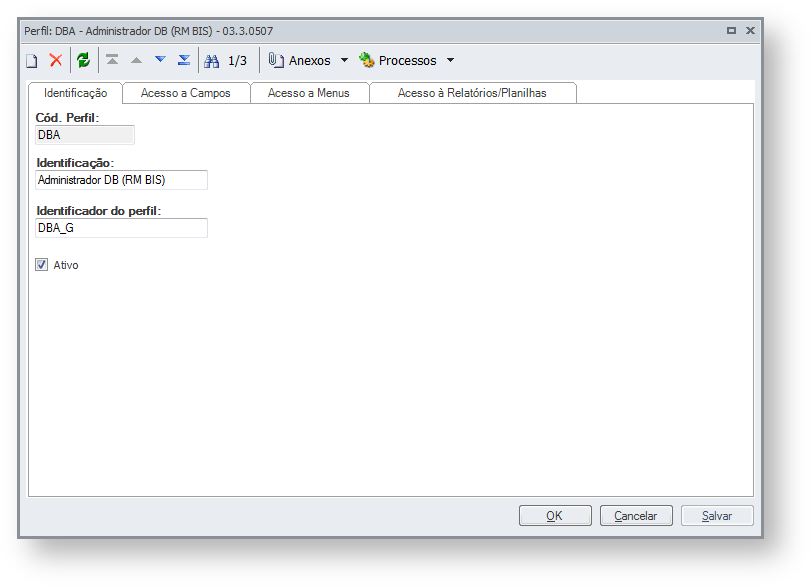
Task: Select the Identificação tab
Action: click(x=76, y=93)
